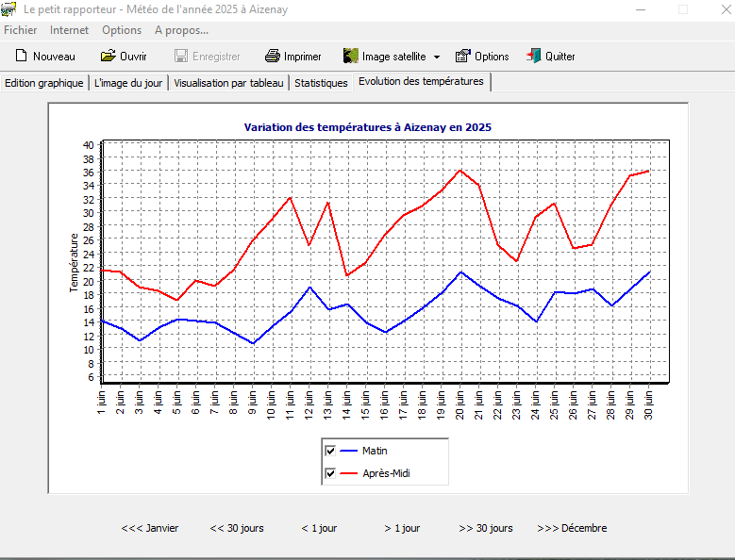Image resolution: width=735 pixels, height=560 pixels.
Task: Click the Imprimer printer icon
Action: point(273,57)
